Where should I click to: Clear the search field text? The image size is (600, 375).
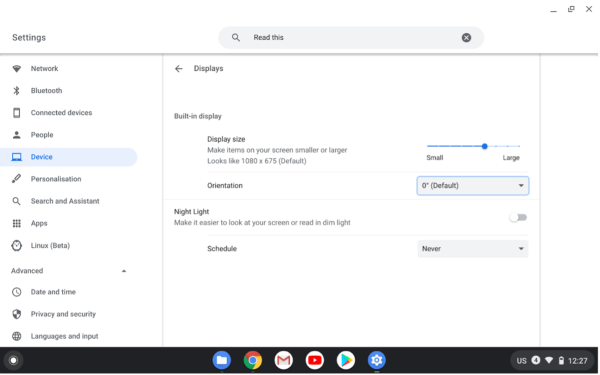click(466, 38)
